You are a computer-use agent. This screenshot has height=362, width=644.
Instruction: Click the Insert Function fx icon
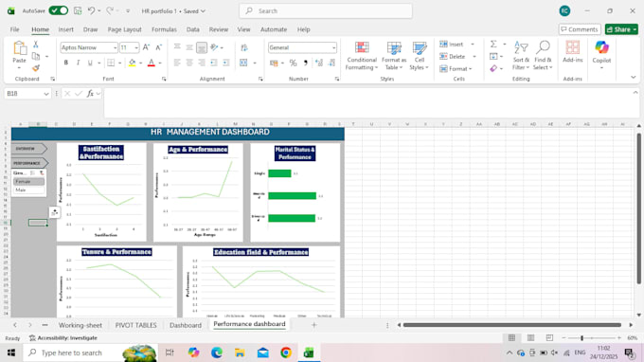pos(90,94)
